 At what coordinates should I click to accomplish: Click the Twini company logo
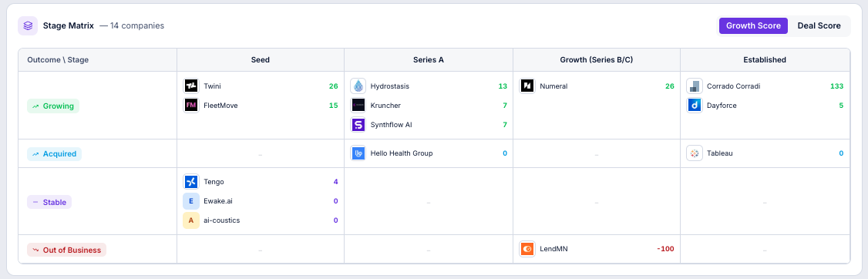191,86
